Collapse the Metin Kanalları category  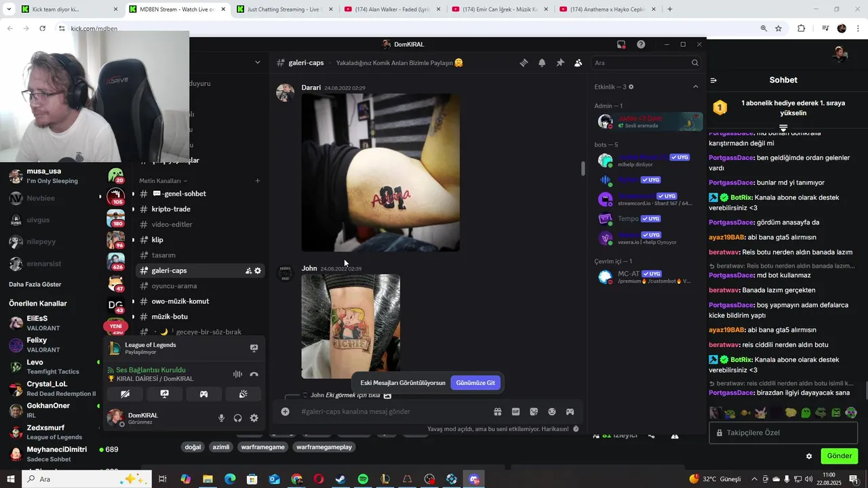pos(163,181)
